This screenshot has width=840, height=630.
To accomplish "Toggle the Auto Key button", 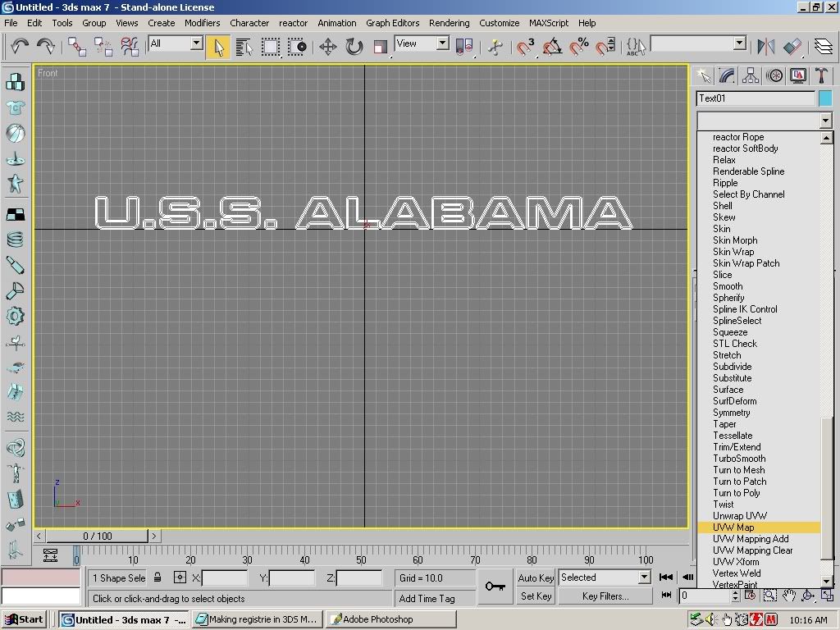I will [535, 578].
